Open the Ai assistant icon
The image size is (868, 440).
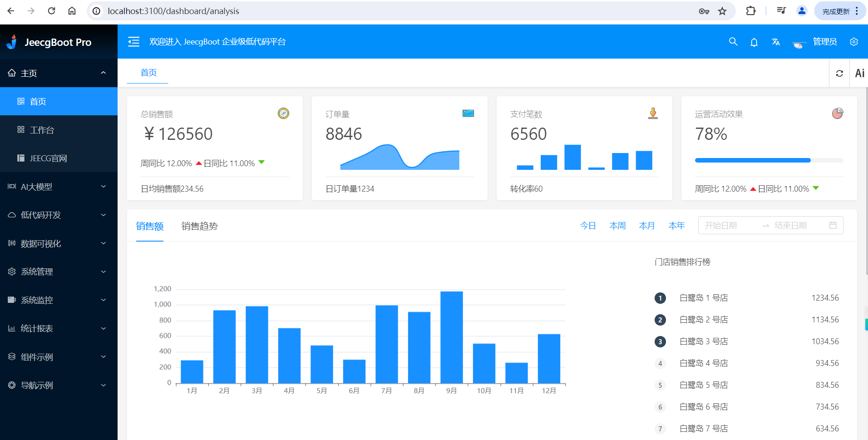tap(859, 73)
